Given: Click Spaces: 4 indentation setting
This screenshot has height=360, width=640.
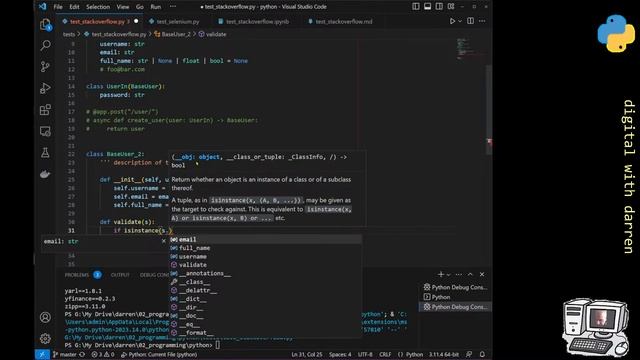Looking at the screenshot, I should pos(340,354).
